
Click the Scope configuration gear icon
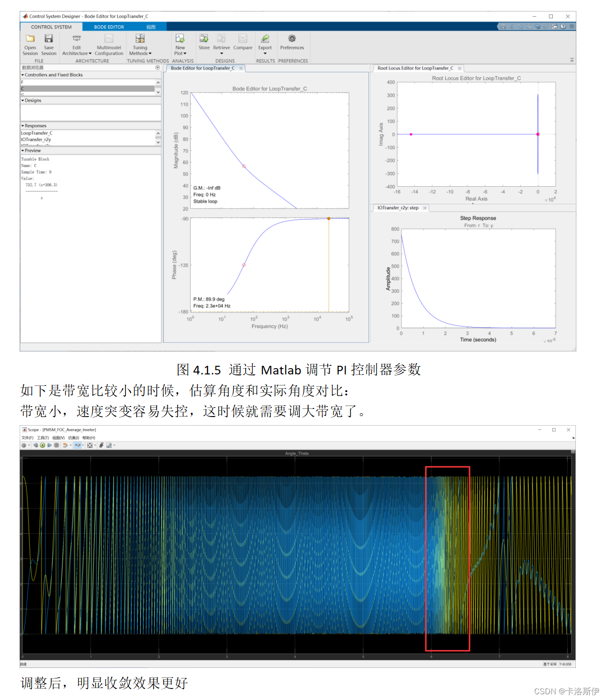(23, 445)
